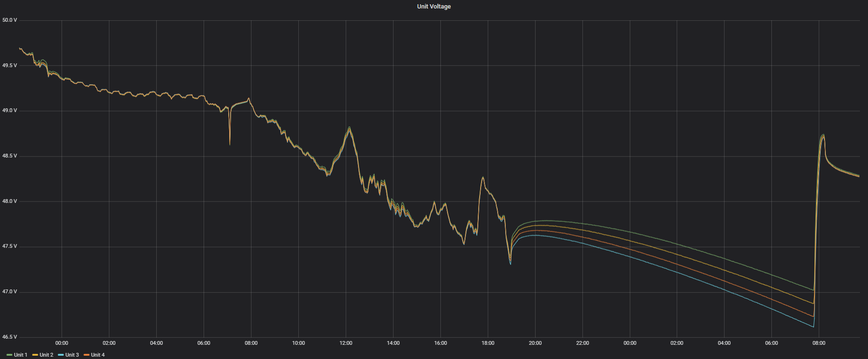Toggle Unit 2 series via legend label
The image size is (868, 359).
[46, 355]
